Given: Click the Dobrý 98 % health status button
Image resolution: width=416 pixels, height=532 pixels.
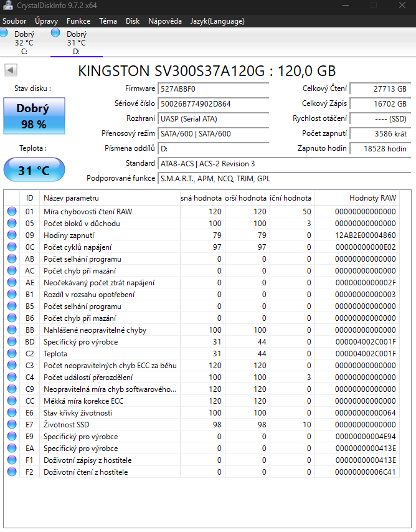Looking at the screenshot, I should click(x=34, y=116).
